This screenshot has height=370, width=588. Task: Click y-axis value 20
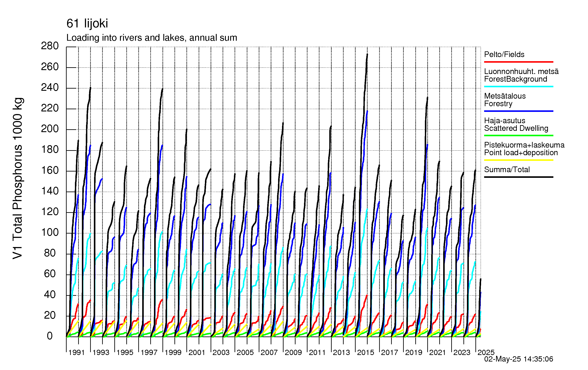[x=50, y=315]
